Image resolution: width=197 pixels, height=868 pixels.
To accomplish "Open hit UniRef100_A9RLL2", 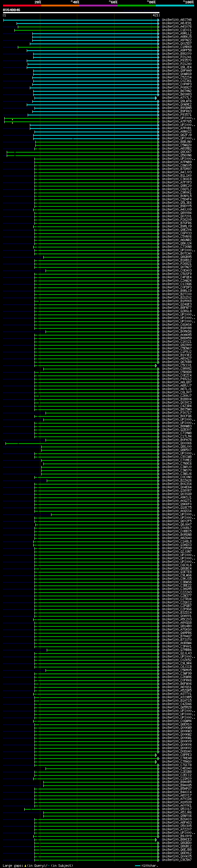I will 177,33.
